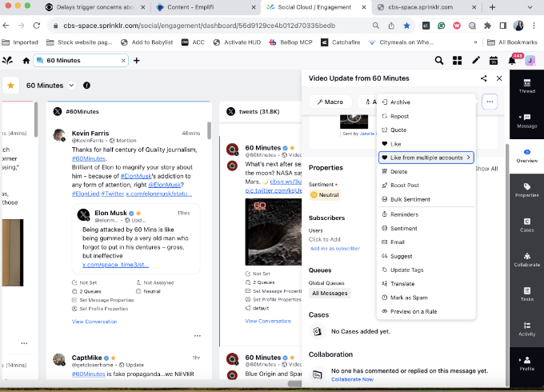544x392 pixels.
Task: Click the compose pencil icon
Action: 476,61
